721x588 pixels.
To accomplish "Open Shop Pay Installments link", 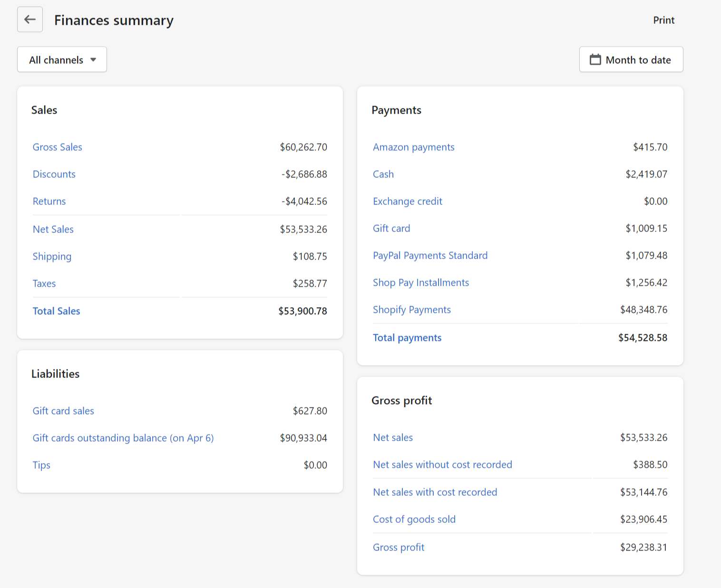I will pyautogui.click(x=421, y=283).
